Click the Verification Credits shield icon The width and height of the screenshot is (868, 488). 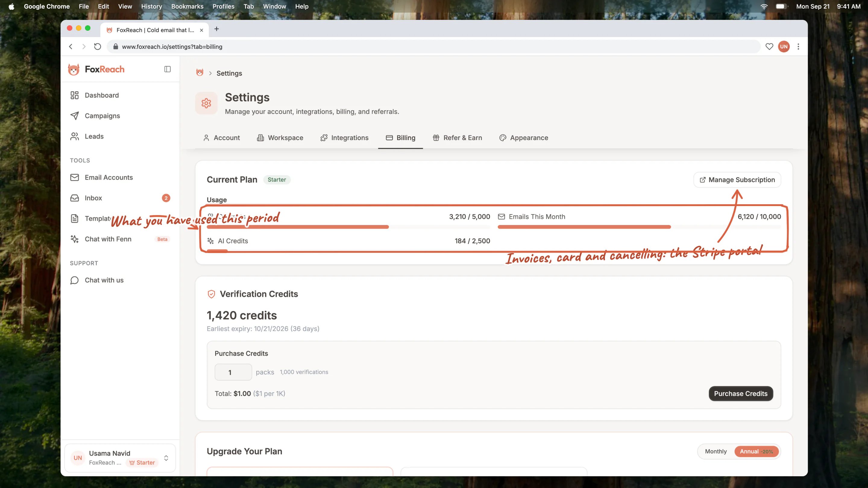click(211, 294)
